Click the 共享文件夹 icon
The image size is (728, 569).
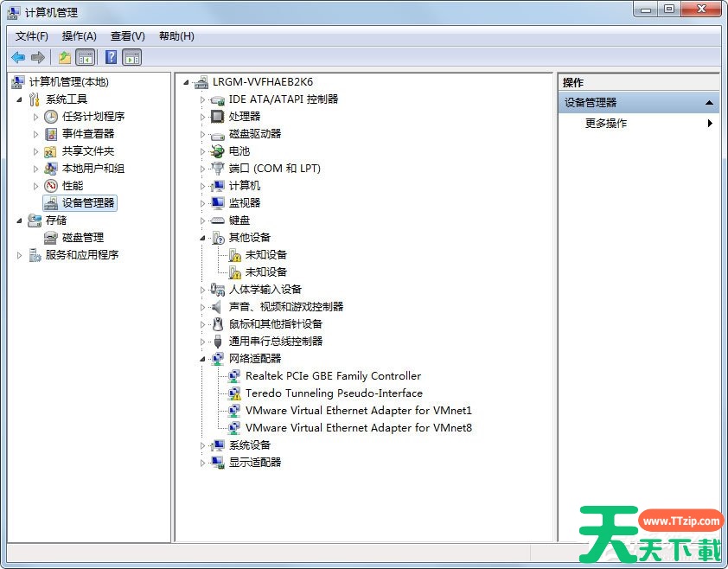click(x=51, y=151)
